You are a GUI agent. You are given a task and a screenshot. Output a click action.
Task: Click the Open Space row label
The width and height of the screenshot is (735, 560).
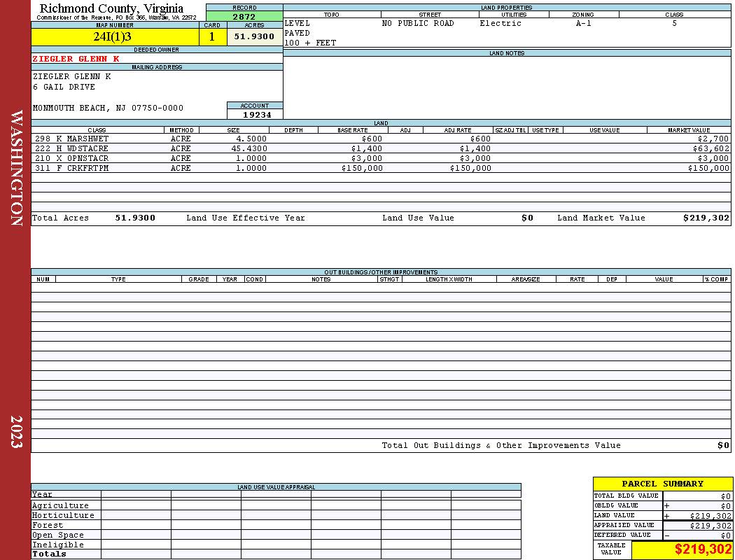[57, 535]
